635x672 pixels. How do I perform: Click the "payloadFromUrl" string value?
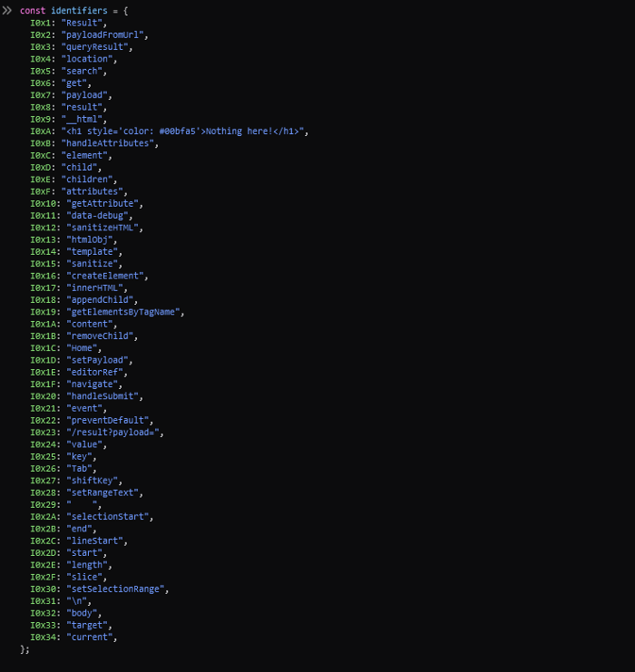click(104, 34)
